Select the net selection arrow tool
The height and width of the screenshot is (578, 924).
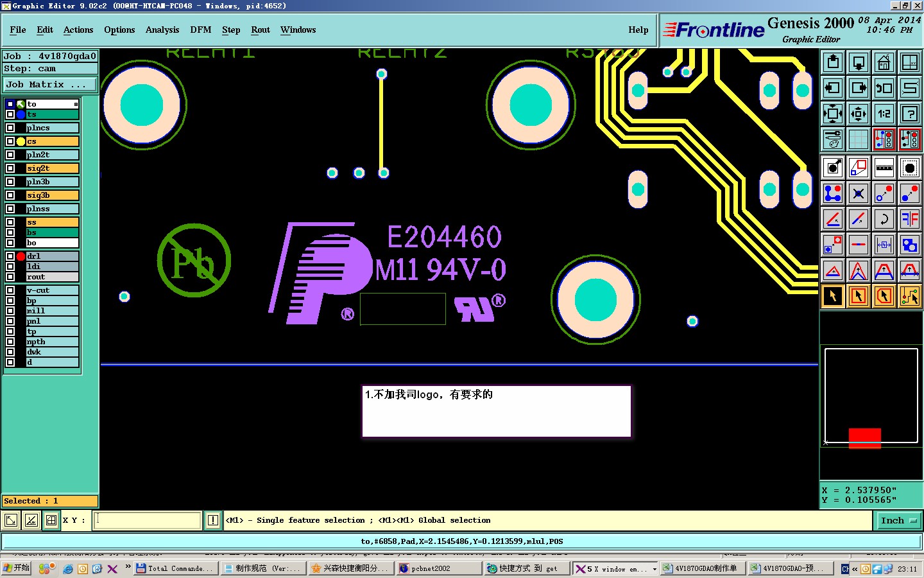coord(910,296)
